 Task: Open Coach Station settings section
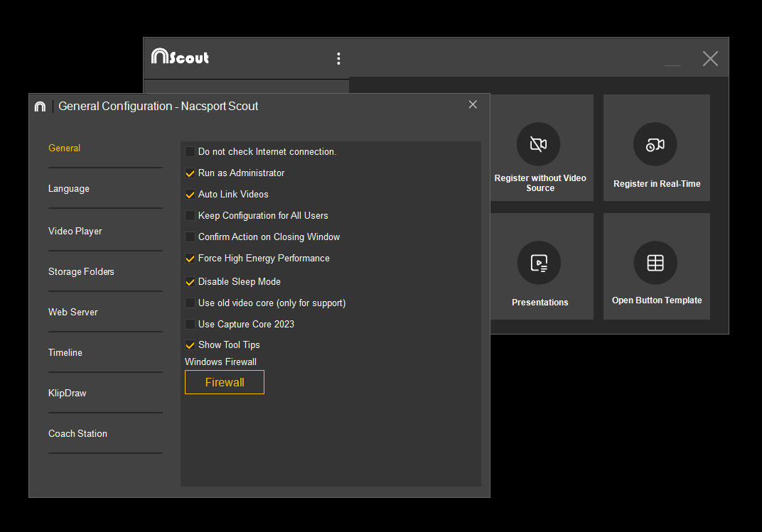(77, 433)
